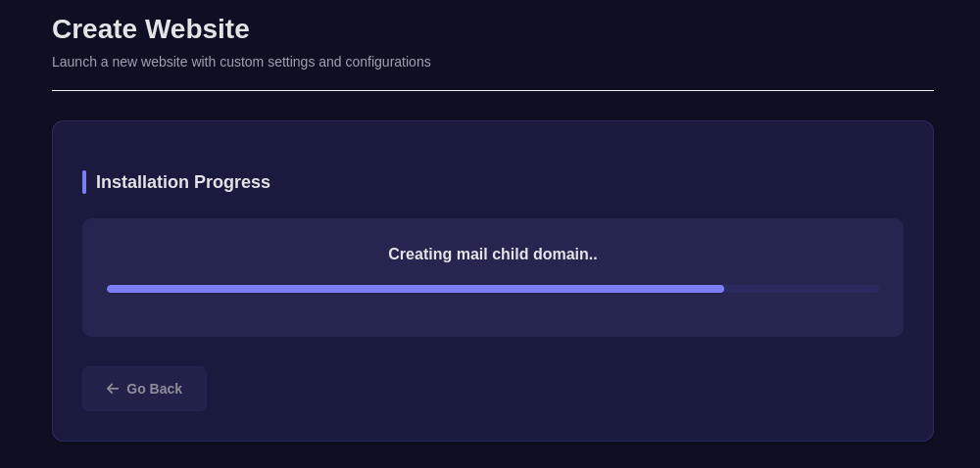Click the word "Creating" in the status message

coord(419,255)
